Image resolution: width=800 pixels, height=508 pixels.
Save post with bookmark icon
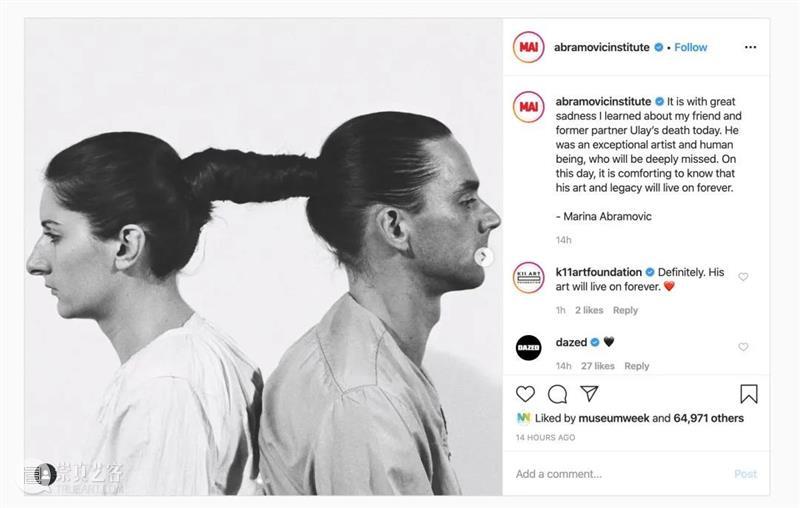pyautogui.click(x=748, y=394)
